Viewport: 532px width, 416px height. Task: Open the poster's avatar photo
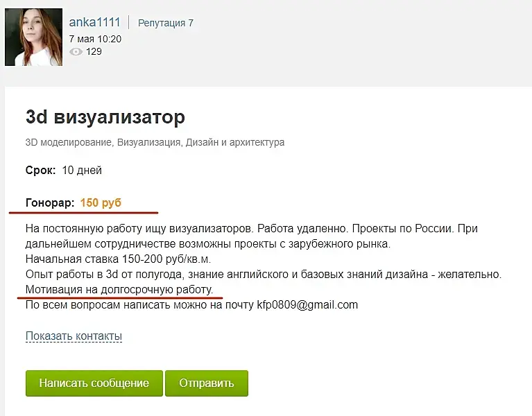coord(34,39)
